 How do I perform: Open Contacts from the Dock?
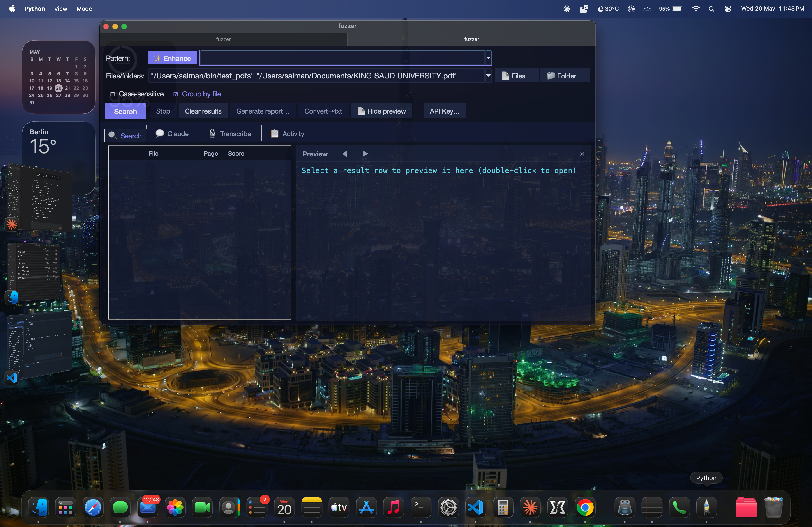tap(230, 507)
